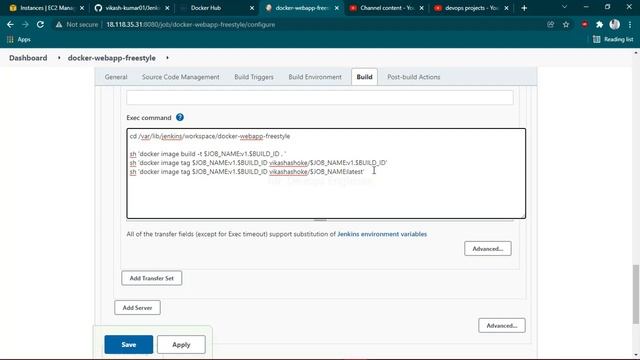Click the Advanced button under transfer set

(487, 249)
